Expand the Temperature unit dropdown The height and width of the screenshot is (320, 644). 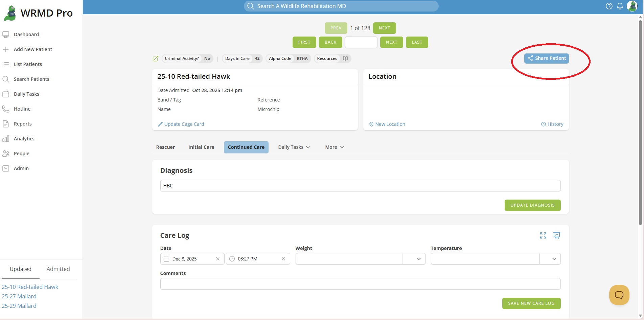(550, 259)
